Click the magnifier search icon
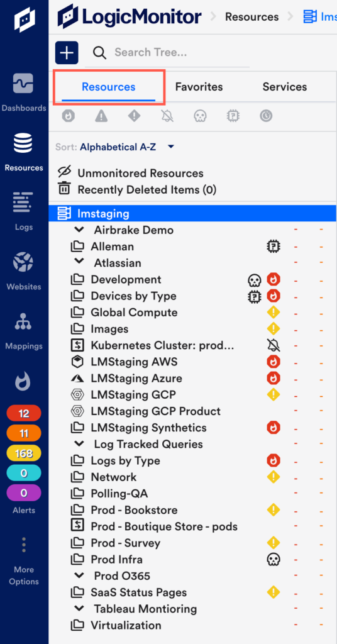Image resolution: width=337 pixels, height=644 pixels. click(x=99, y=53)
